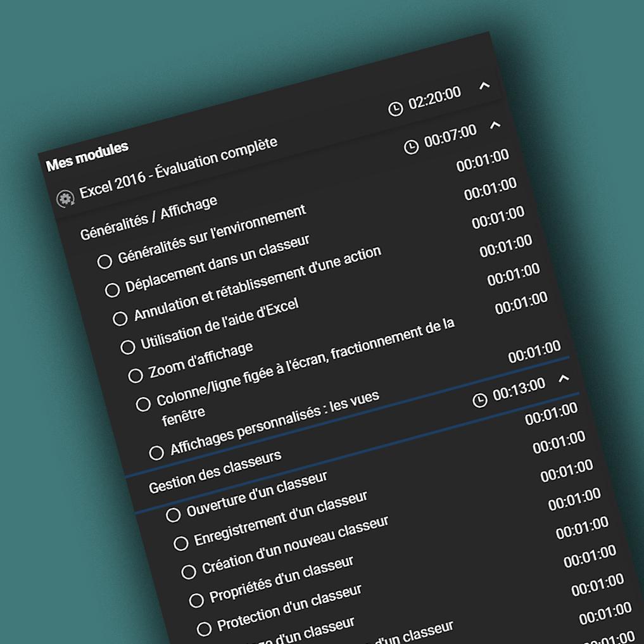Screen dimensions: 644x644
Task: Click the 00:13:00 section duration
Action: click(519, 389)
